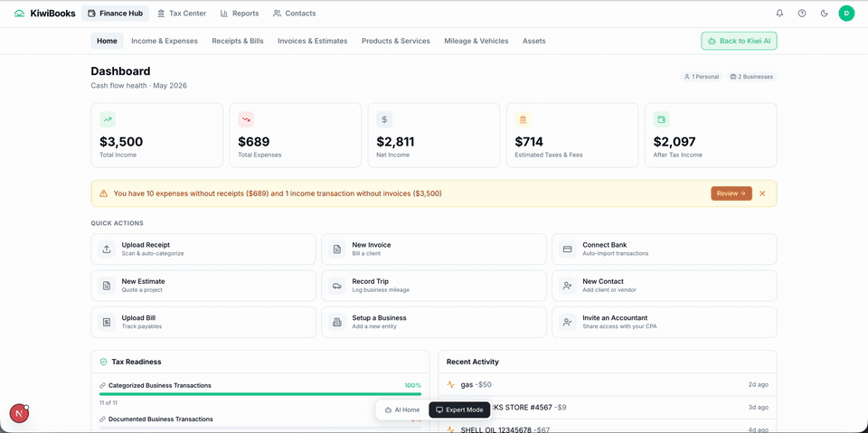Click the New Invoice document icon
The image size is (868, 433).
(x=337, y=249)
